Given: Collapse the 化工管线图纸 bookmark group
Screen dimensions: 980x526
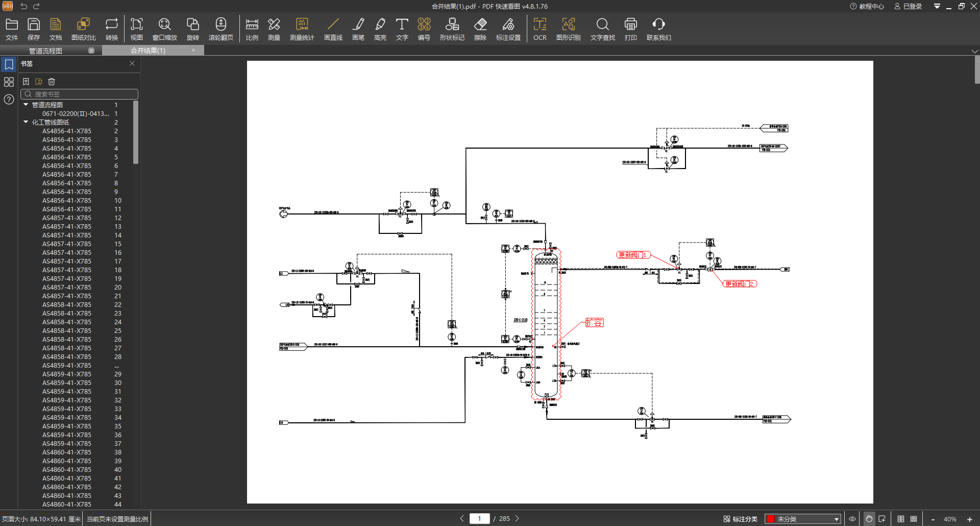Looking at the screenshot, I should 26,122.
